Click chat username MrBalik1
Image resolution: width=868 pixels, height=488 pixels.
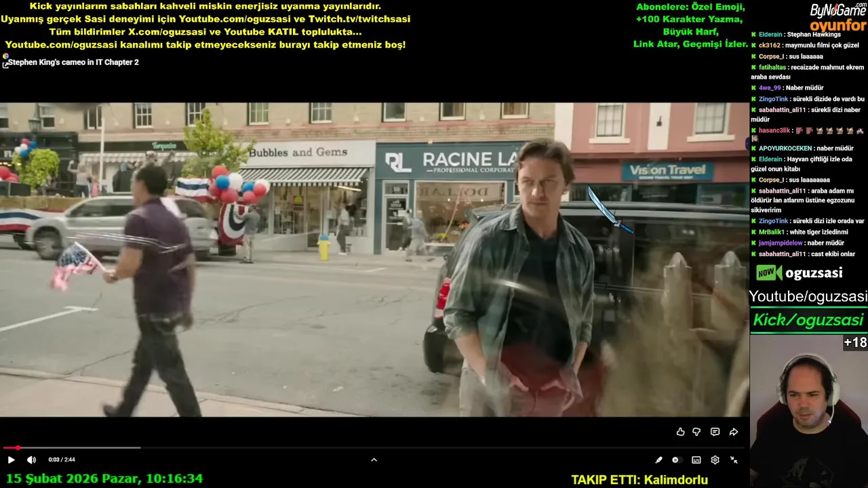772,232
